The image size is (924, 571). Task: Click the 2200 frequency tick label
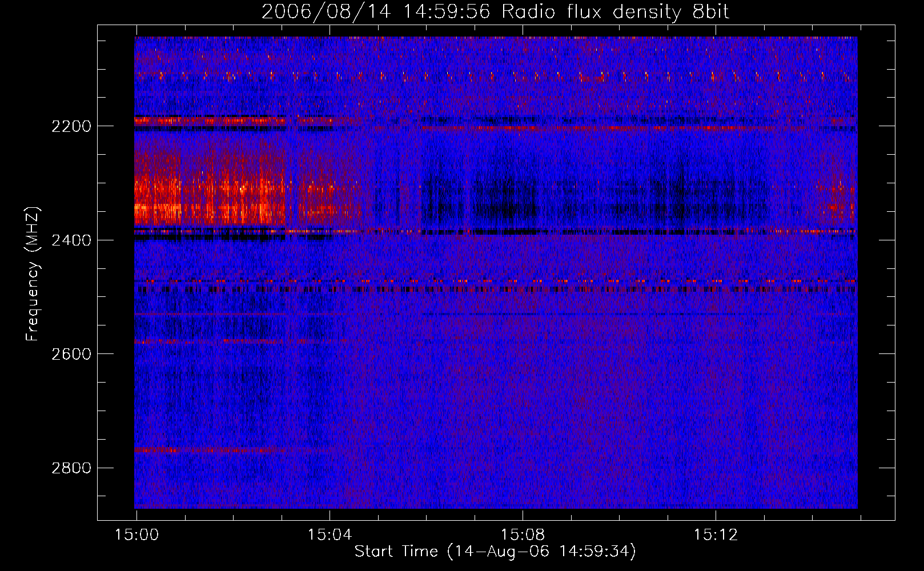click(71, 126)
